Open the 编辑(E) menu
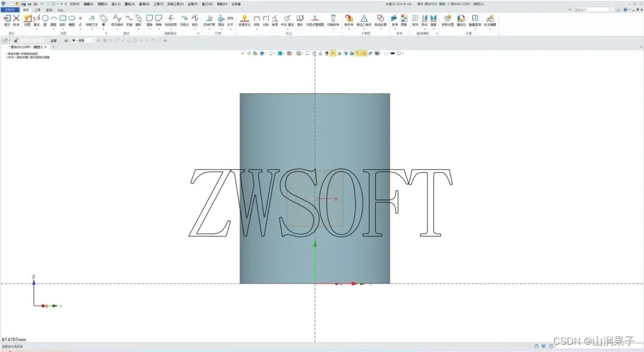This screenshot has width=644, height=352. tap(88, 4)
